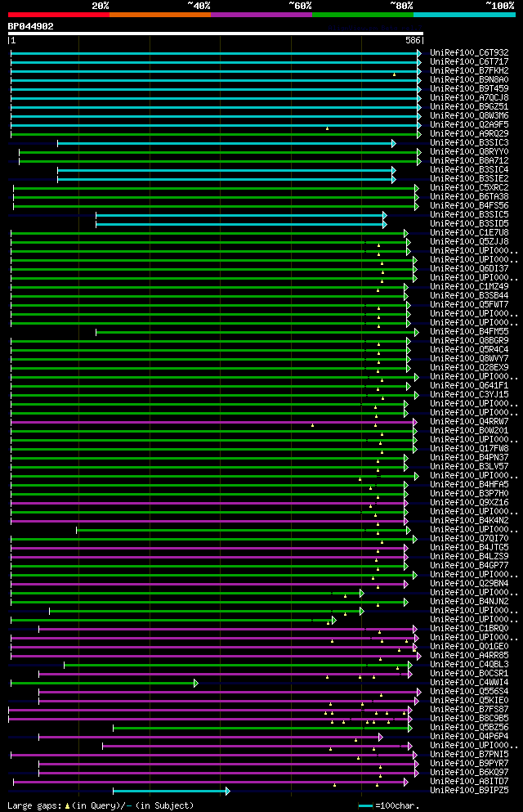The width and height of the screenshot is (523, 812).
Task: Open hit UniRef100_C1BRQ0
Action: tap(469, 629)
